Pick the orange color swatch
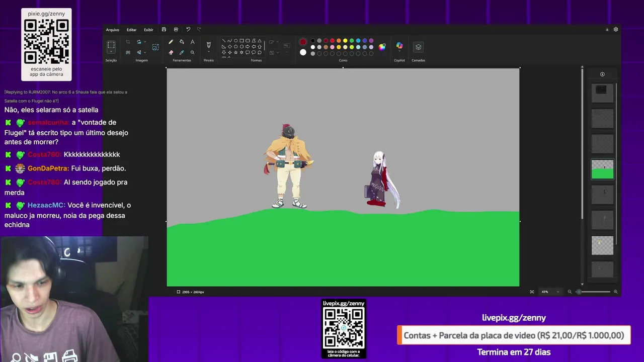644x362 pixels. (339, 41)
